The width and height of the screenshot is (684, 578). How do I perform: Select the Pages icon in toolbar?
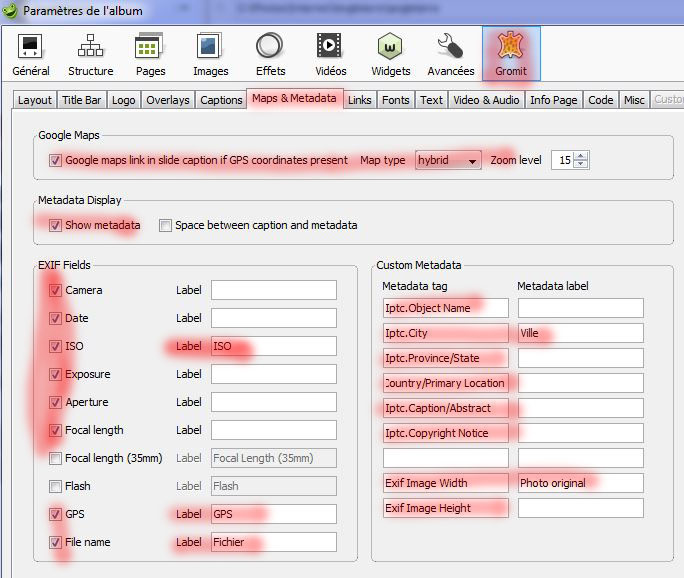[x=150, y=54]
